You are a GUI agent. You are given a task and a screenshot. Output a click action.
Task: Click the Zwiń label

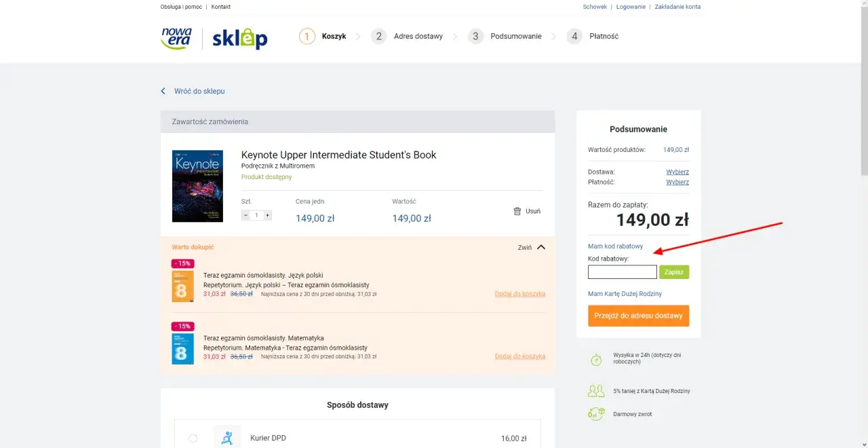tap(525, 248)
